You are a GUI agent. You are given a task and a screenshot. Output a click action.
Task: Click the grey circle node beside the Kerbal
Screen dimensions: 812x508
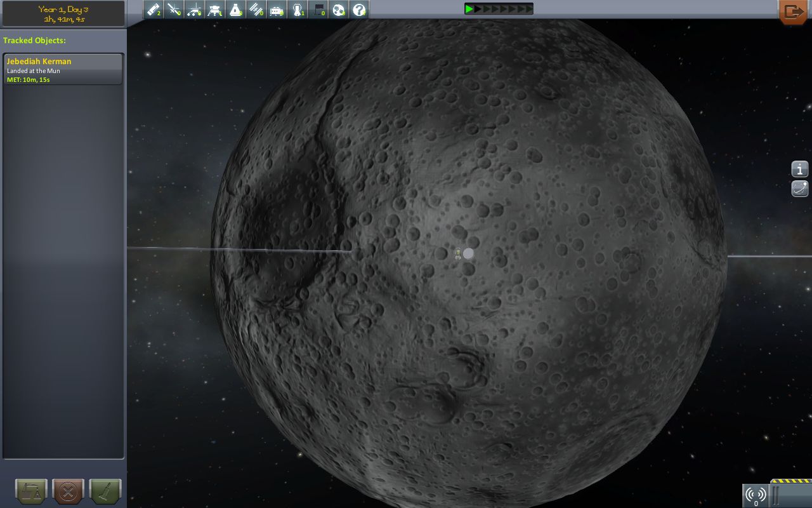point(468,253)
